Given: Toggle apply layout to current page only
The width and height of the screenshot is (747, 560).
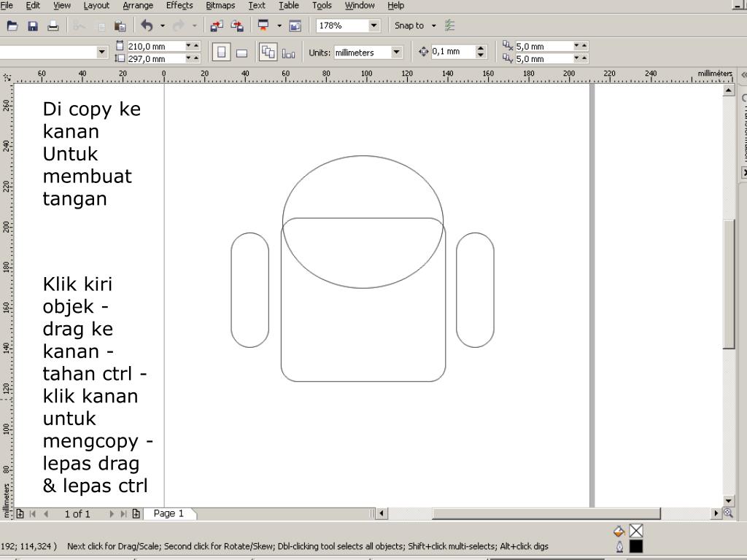Looking at the screenshot, I should [x=288, y=53].
